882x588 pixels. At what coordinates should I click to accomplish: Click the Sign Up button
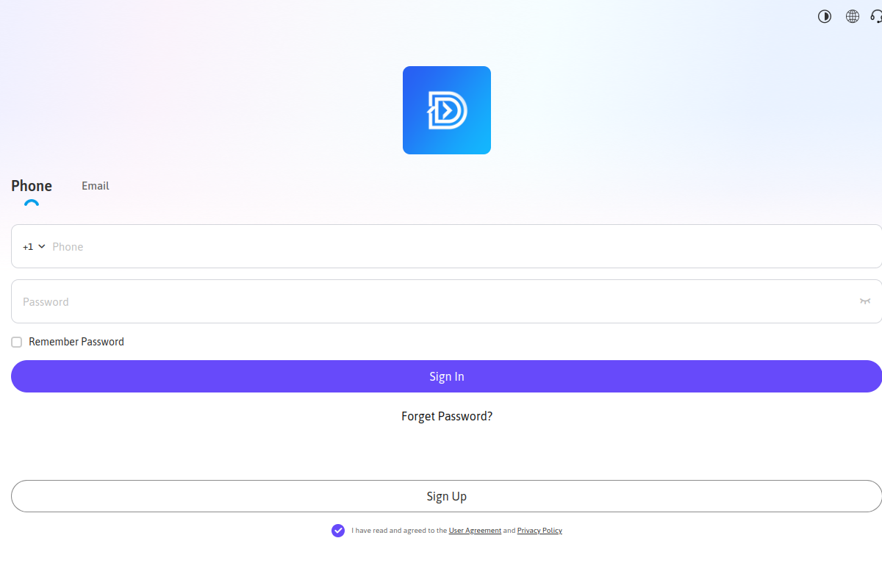click(446, 496)
